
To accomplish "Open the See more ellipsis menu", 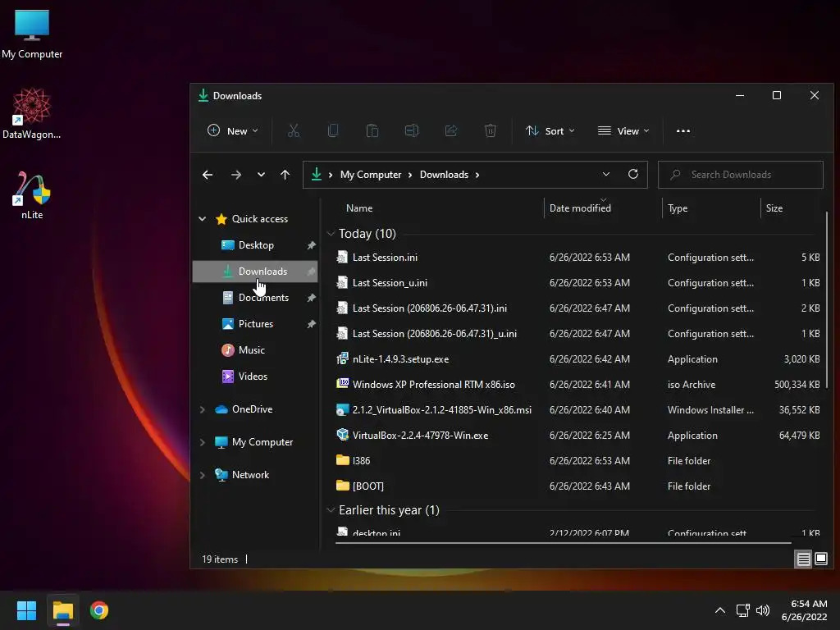I will point(683,130).
